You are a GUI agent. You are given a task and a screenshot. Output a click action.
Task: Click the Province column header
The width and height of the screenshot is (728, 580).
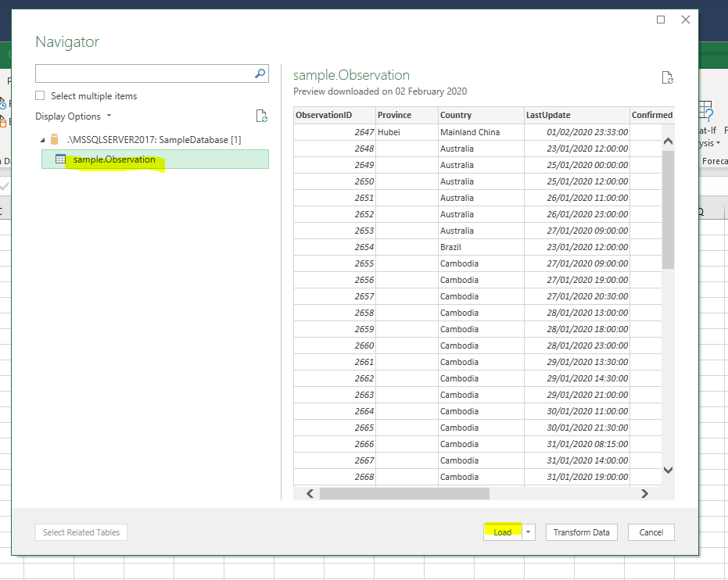click(x=407, y=115)
